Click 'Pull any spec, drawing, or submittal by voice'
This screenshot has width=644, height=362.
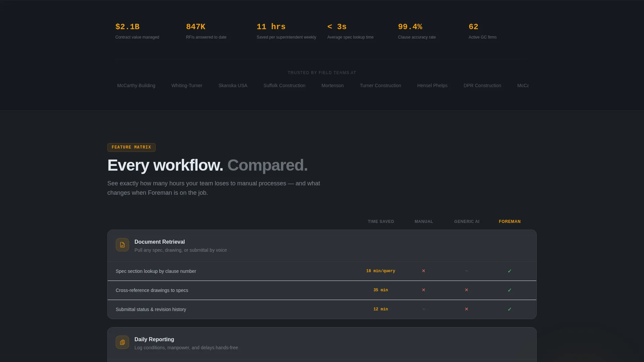180,250
